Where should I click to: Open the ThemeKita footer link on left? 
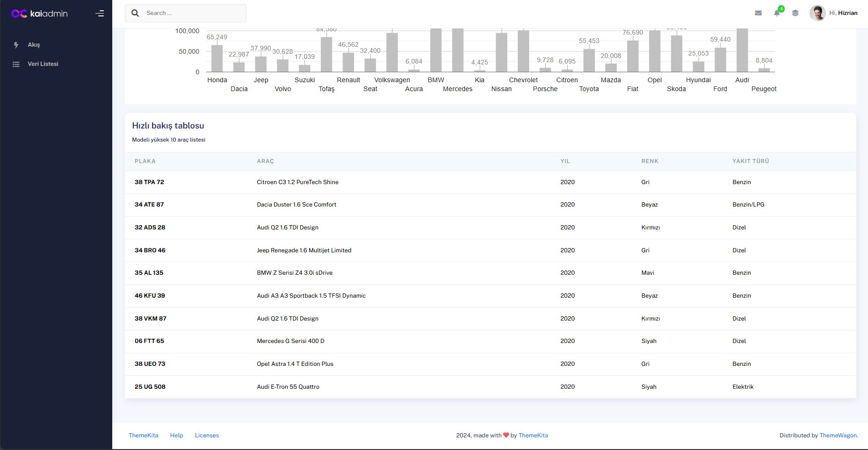point(143,436)
